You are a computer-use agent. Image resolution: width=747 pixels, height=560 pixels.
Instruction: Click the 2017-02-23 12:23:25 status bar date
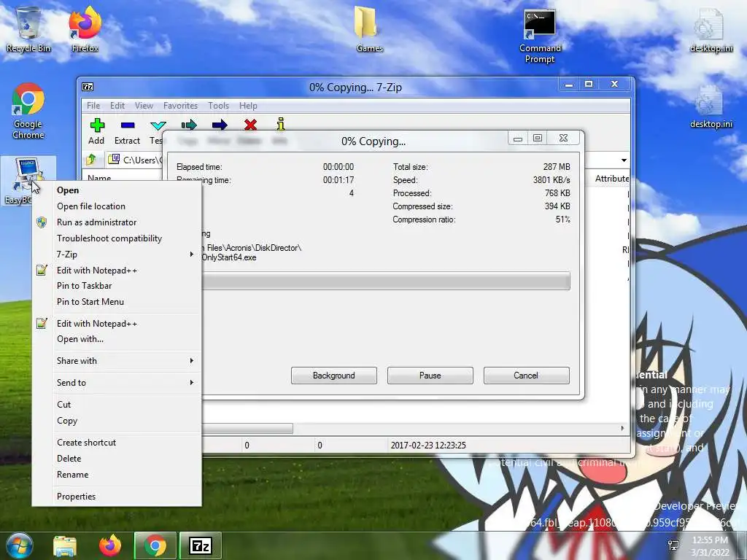(x=428, y=446)
